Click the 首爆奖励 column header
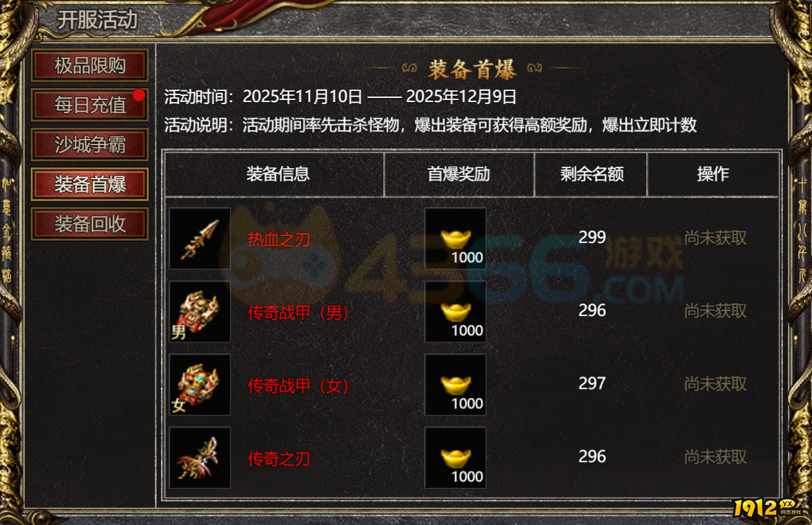This screenshot has height=525, width=812. 459,174
